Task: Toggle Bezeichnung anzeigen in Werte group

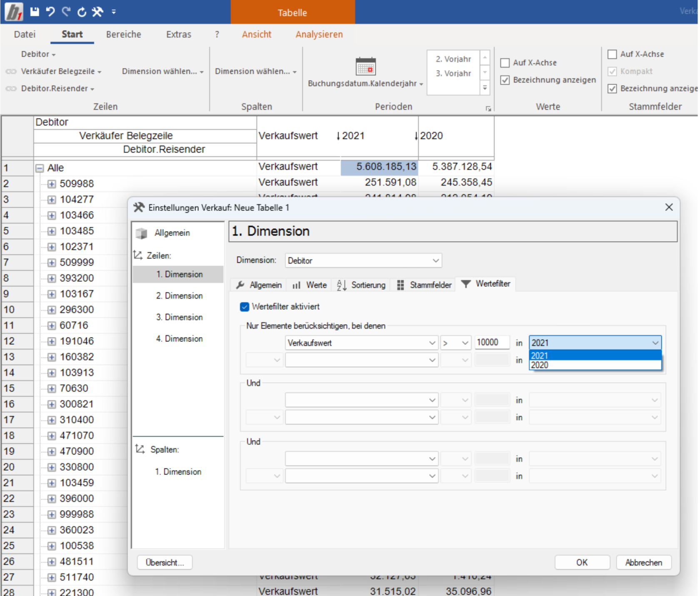Action: point(505,80)
